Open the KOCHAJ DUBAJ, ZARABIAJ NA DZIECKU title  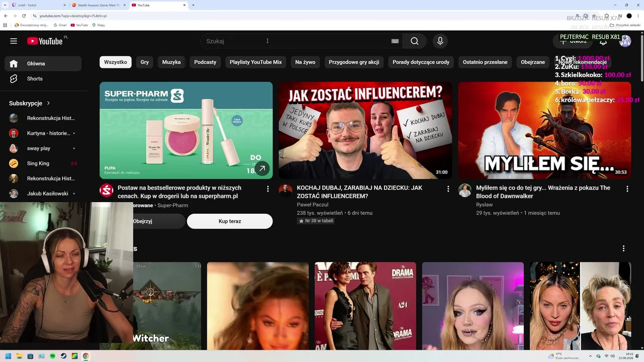(360, 192)
